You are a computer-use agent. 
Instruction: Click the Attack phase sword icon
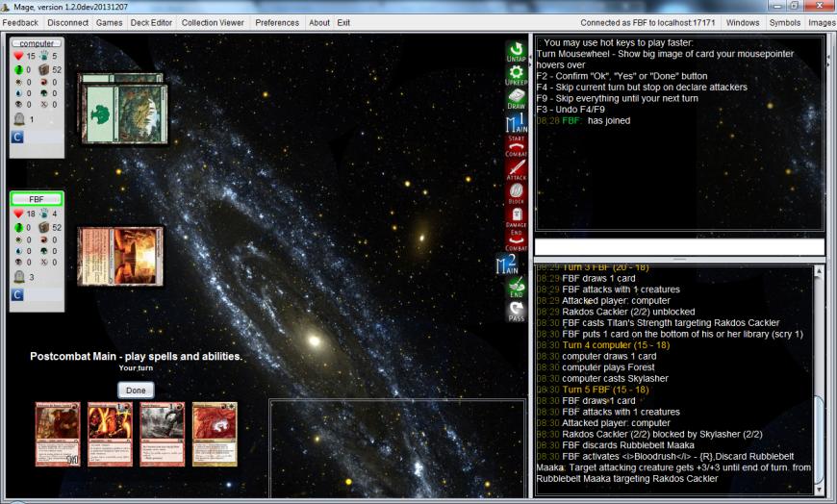[x=516, y=169]
